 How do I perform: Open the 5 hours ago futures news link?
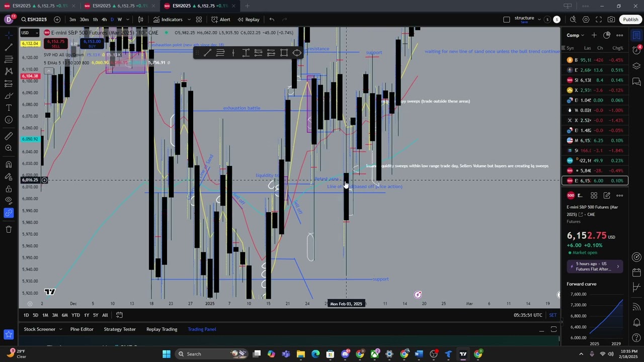(x=595, y=266)
